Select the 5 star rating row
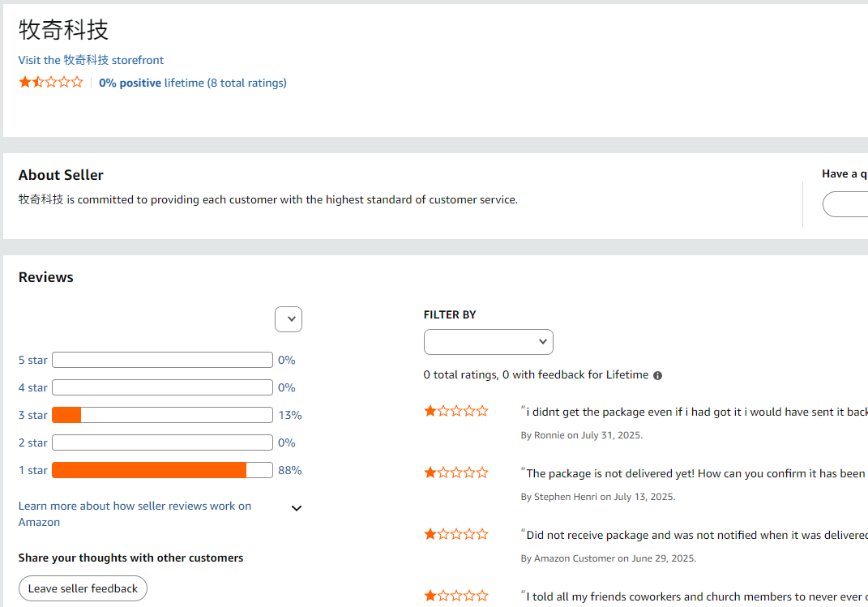The image size is (868, 607). pyautogui.click(x=33, y=360)
